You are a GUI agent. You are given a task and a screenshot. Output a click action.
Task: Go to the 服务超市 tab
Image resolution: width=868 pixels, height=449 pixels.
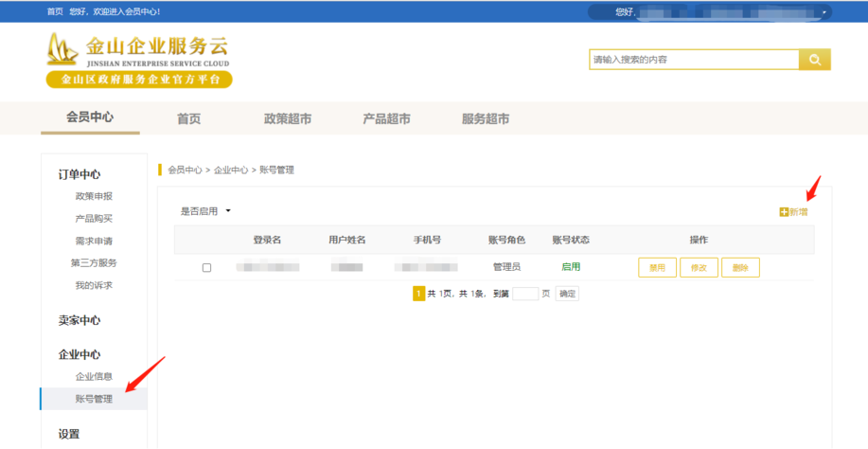coord(486,119)
